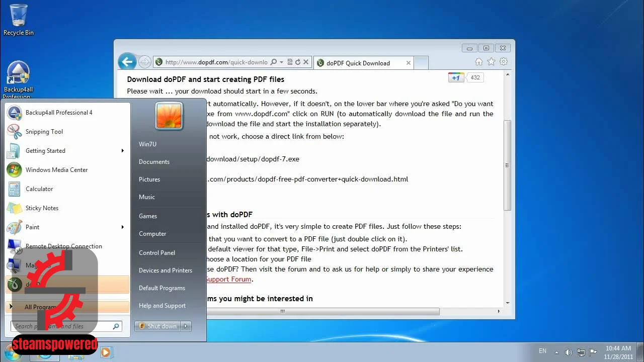This screenshot has height=362, width=644.
Task: Click the page's vertical scrollbar thumb
Action: 507,165
